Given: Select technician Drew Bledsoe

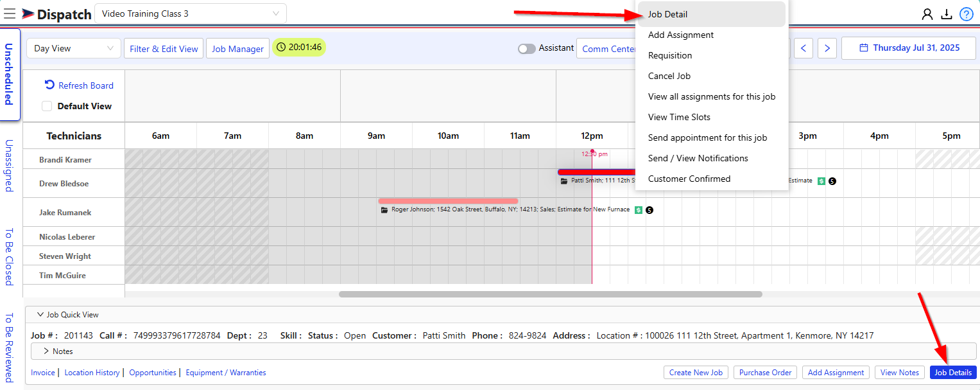Looking at the screenshot, I should tap(64, 184).
